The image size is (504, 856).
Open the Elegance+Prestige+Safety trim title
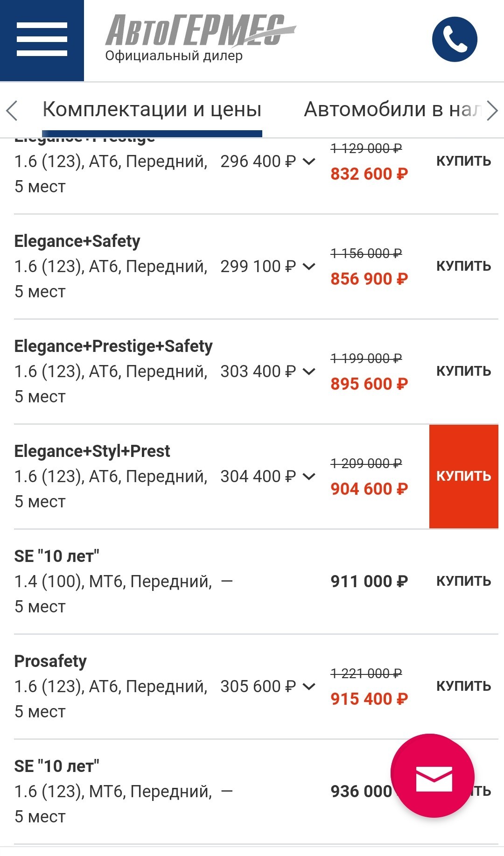pyautogui.click(x=113, y=346)
